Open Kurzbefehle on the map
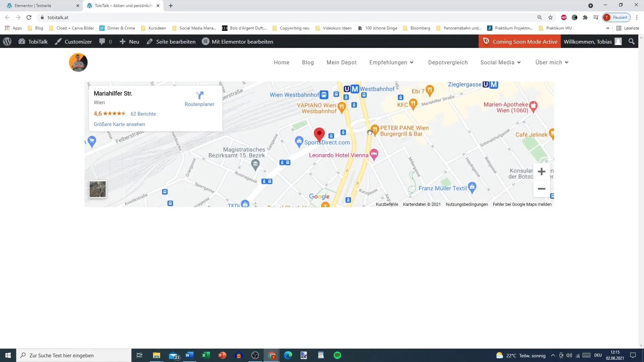644x362 pixels. 387,204
